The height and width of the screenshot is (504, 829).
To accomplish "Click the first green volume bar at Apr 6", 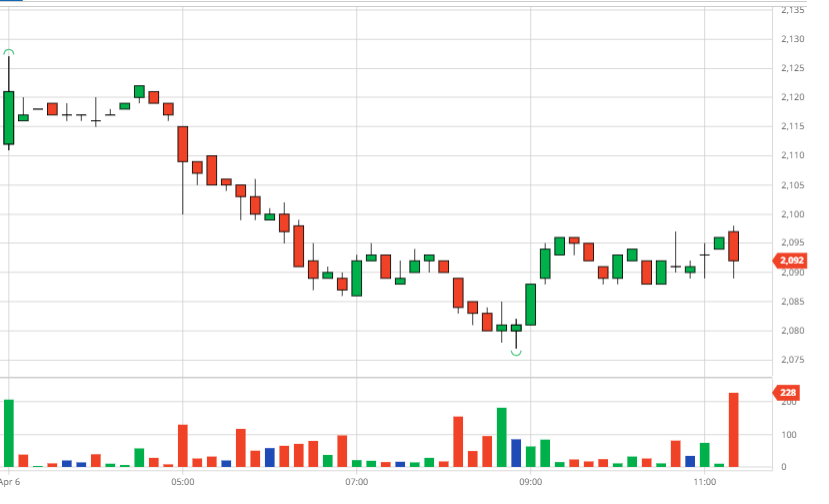I will coord(8,433).
